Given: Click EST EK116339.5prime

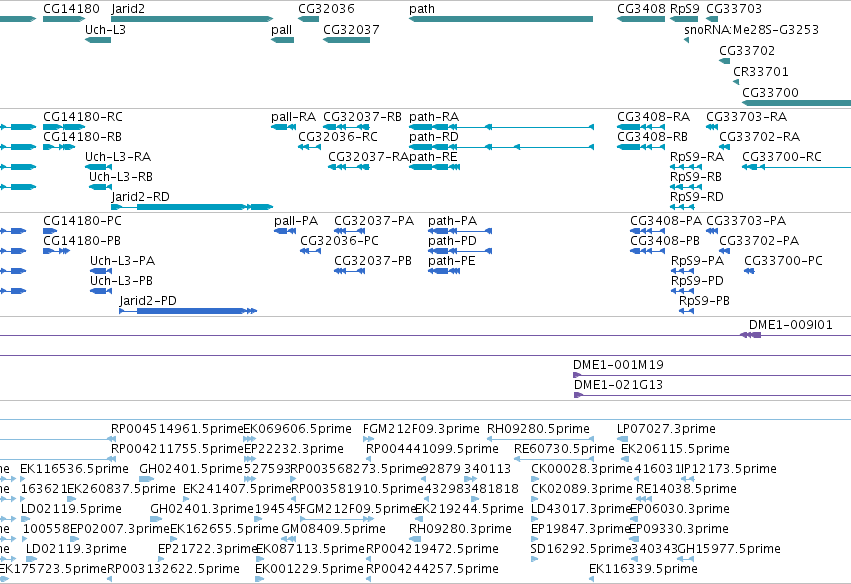Looking at the screenshot, I should (643, 569).
